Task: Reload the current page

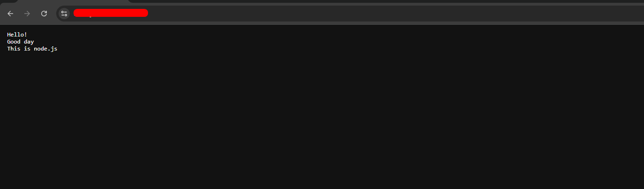Action: coord(44,14)
